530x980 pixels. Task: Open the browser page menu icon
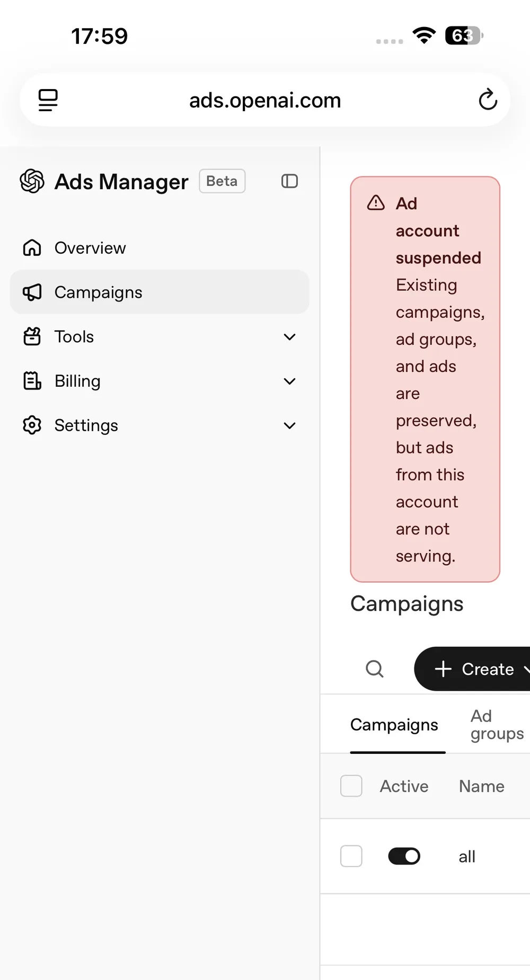click(x=48, y=100)
